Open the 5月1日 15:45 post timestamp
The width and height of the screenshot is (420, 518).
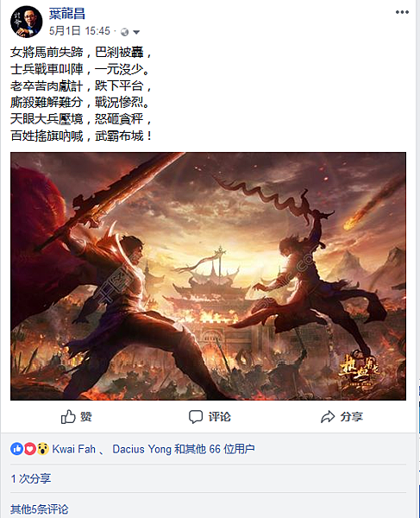tap(79, 31)
